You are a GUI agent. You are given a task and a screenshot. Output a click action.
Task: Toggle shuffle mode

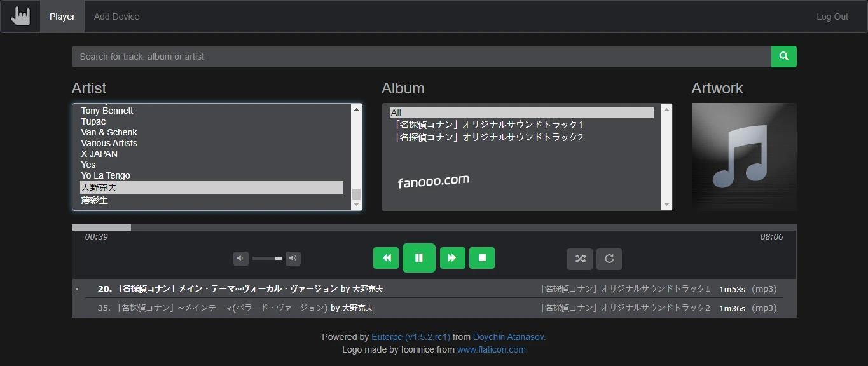[x=580, y=259]
